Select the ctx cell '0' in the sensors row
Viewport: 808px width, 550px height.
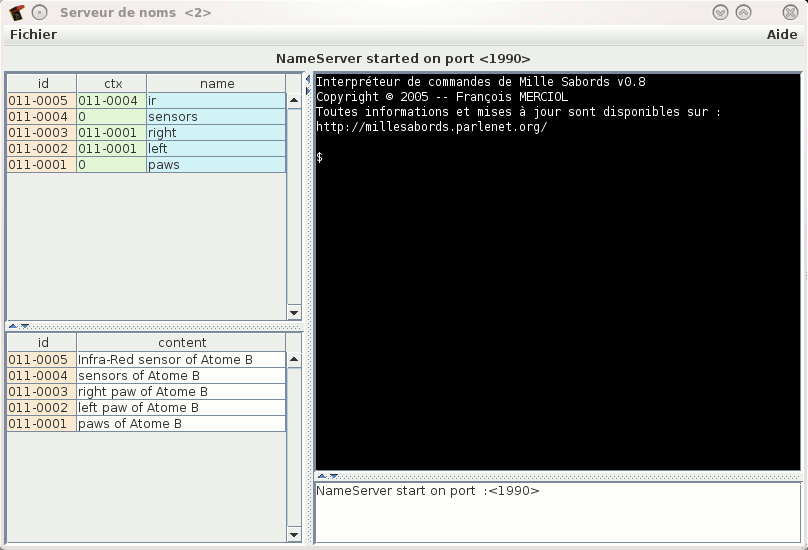click(x=111, y=116)
